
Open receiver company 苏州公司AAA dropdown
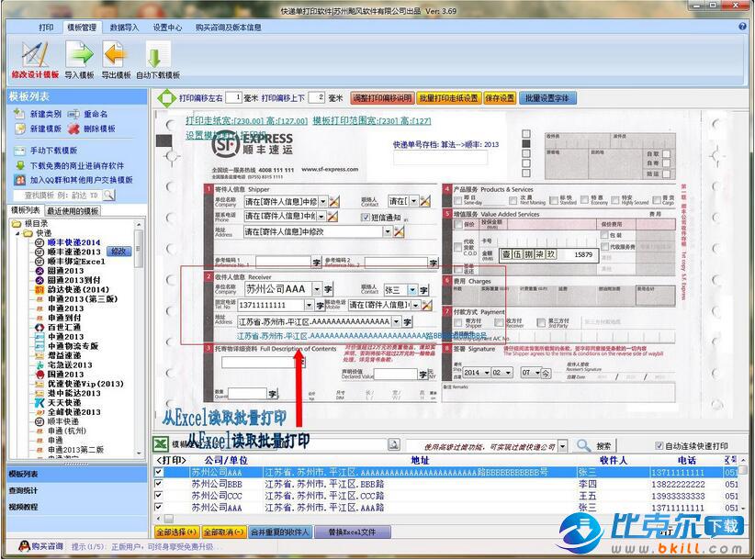point(317,289)
